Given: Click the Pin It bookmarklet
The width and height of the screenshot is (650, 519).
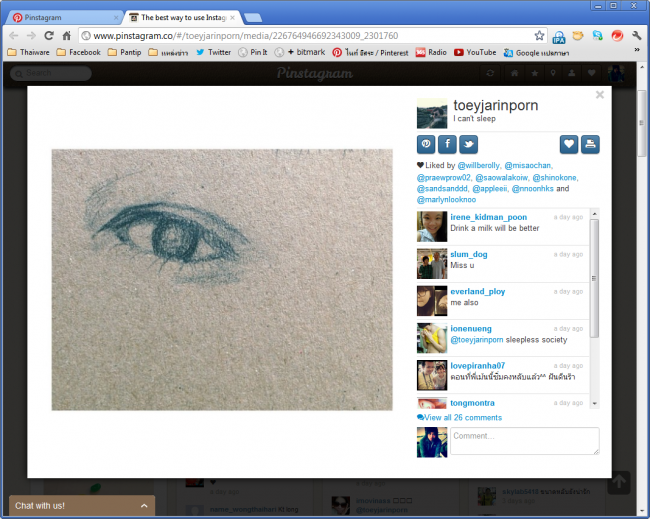Looking at the screenshot, I should click(253, 52).
